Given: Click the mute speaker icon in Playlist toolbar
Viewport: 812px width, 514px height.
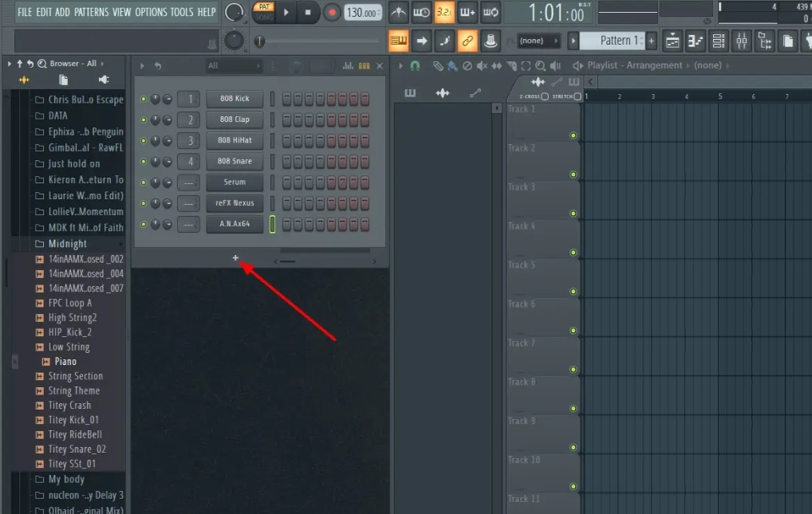Looking at the screenshot, I should 482,65.
